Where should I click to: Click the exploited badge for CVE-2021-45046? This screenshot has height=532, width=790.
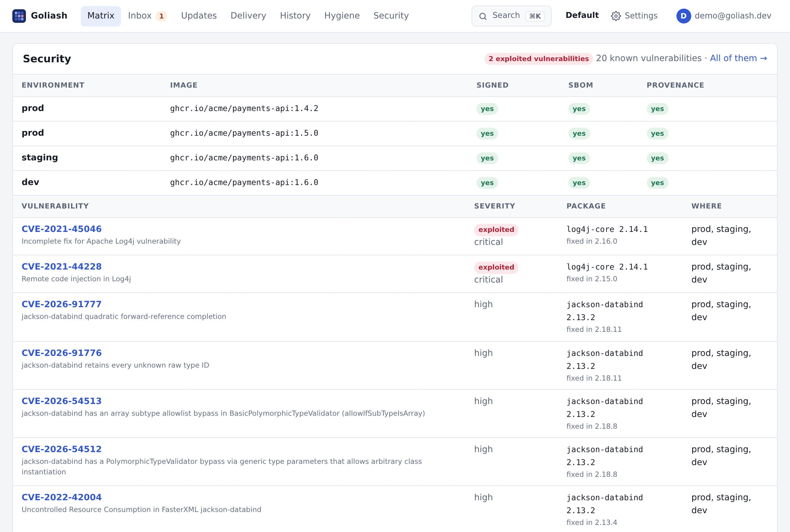[496, 230]
